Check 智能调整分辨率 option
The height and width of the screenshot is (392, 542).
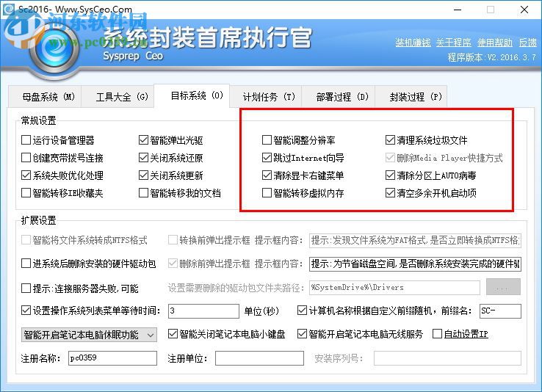pyautogui.click(x=267, y=140)
